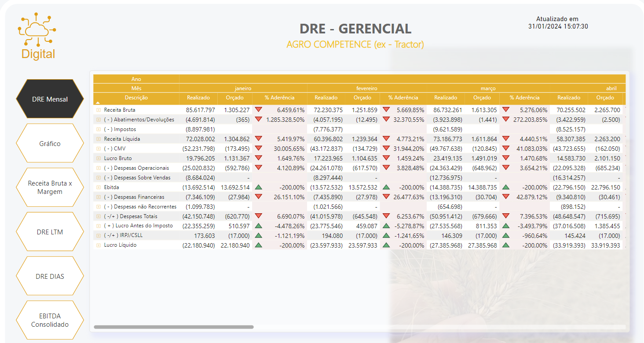Screen dimensions: 644x343
Task: Expand the Despesas Totais row
Action: (99, 216)
